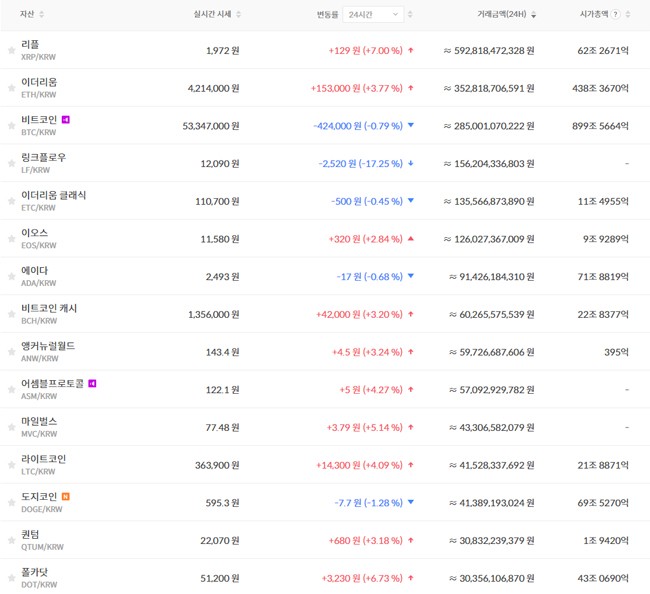Screen dimensions: 650x594
Task: Open the 도지코인 asset name
Action: click(39, 497)
